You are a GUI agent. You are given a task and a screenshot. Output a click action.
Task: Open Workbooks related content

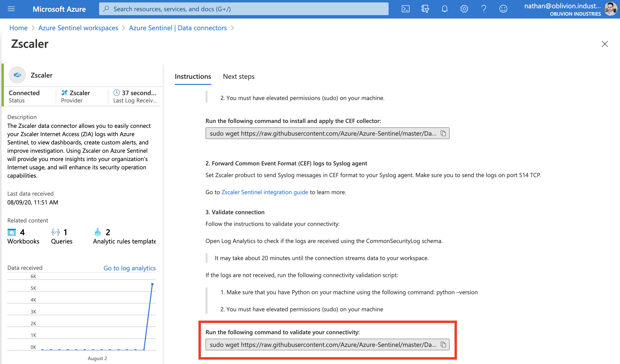23,237
